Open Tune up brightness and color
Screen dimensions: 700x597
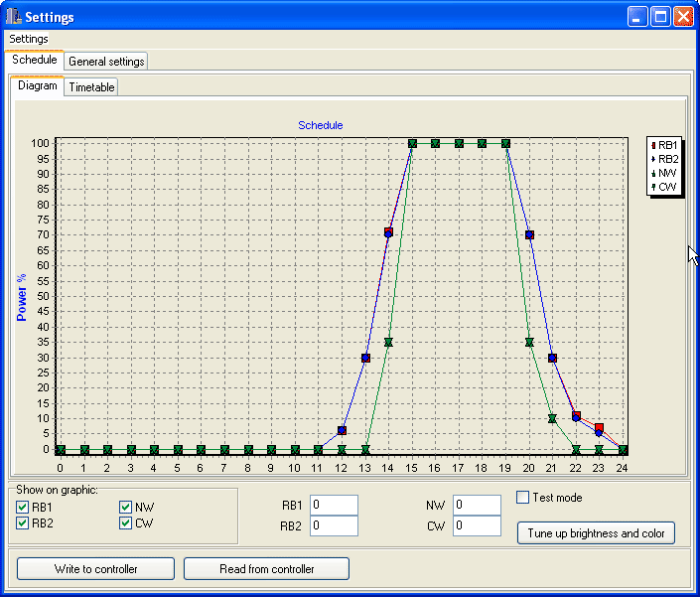(596, 533)
